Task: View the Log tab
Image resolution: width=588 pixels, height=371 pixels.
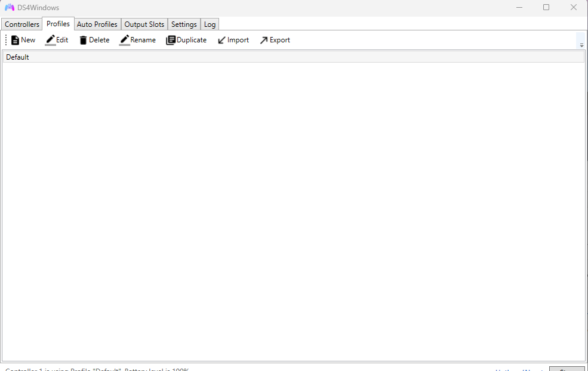Action: (x=210, y=24)
